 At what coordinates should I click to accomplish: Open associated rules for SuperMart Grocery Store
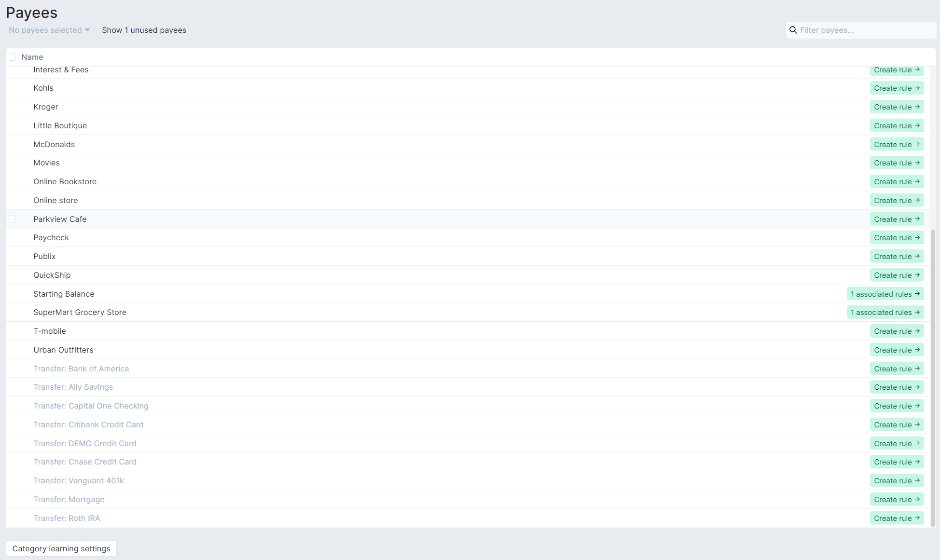click(x=885, y=312)
